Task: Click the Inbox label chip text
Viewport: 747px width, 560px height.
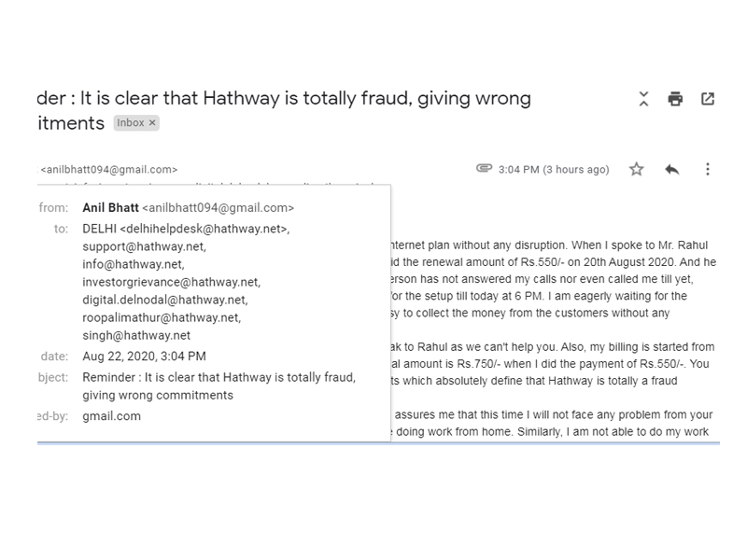Action: point(131,123)
